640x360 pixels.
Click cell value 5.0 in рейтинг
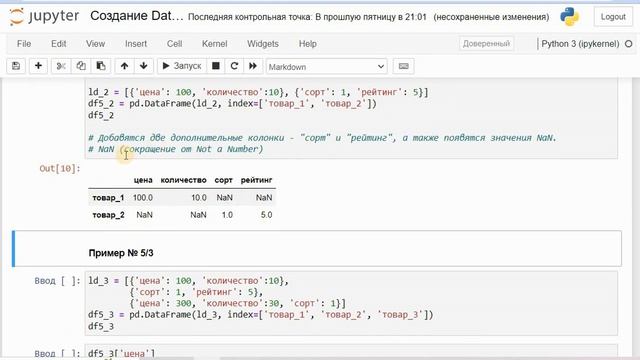[266, 215]
